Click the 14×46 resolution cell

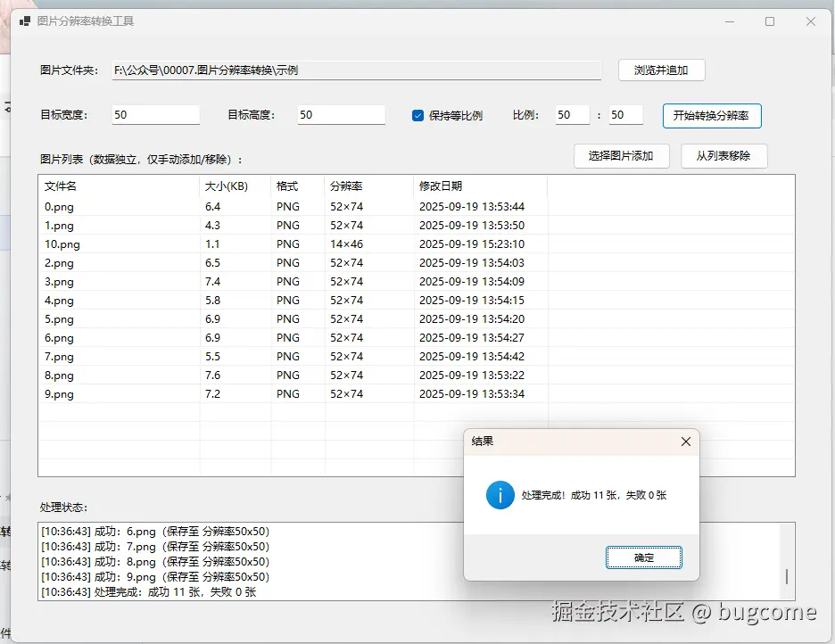tap(347, 244)
